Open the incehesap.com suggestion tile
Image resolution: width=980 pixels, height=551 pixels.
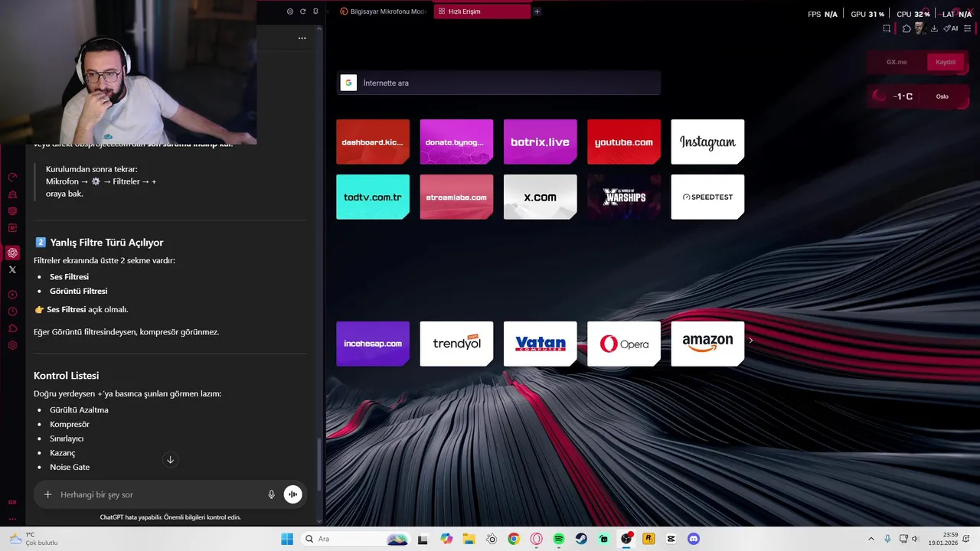[x=373, y=344]
